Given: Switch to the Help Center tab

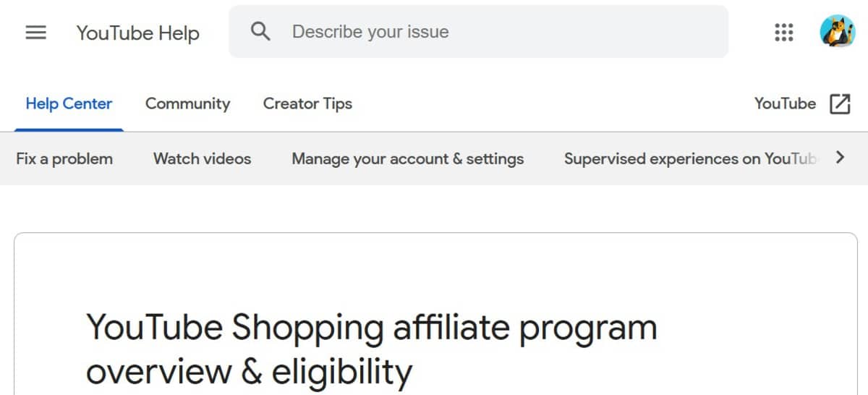Looking at the screenshot, I should tap(69, 103).
